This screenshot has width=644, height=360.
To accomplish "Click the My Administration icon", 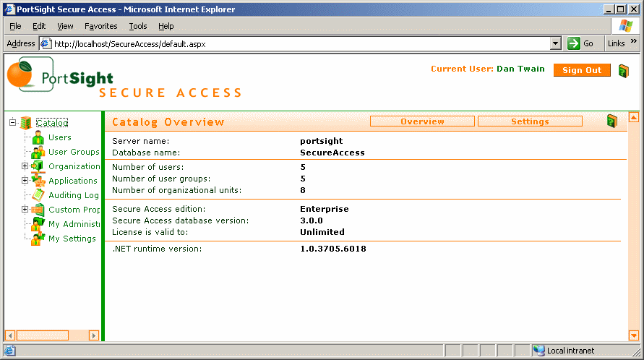I will pos(38,224).
